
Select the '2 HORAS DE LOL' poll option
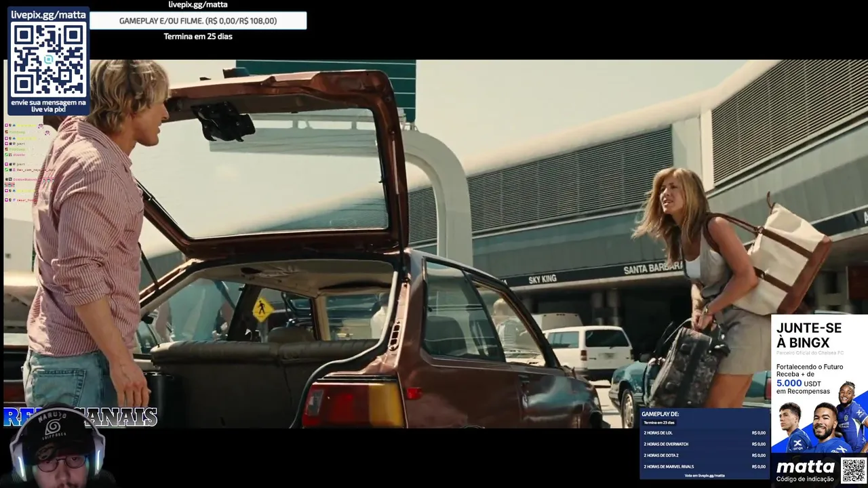coord(704,433)
